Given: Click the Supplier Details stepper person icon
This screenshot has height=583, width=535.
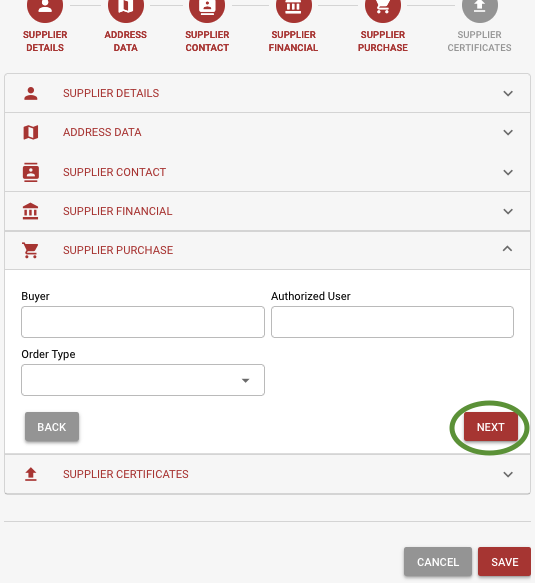Looking at the screenshot, I should point(45,7).
